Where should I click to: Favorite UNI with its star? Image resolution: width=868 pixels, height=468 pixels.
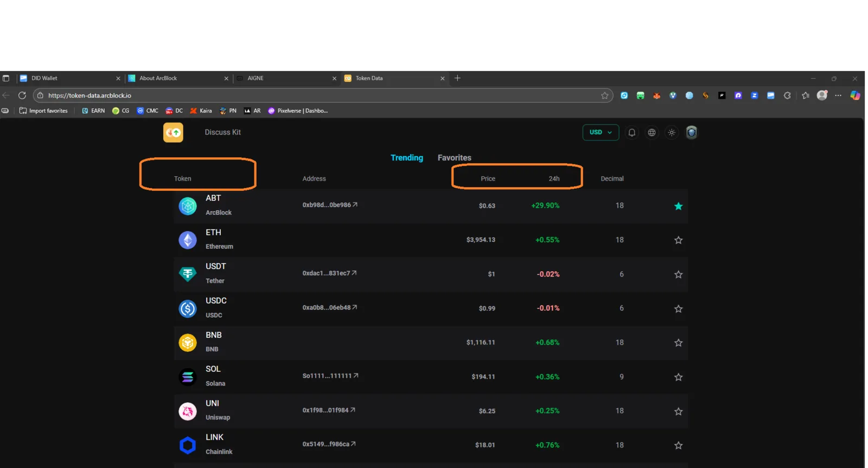tap(678, 411)
